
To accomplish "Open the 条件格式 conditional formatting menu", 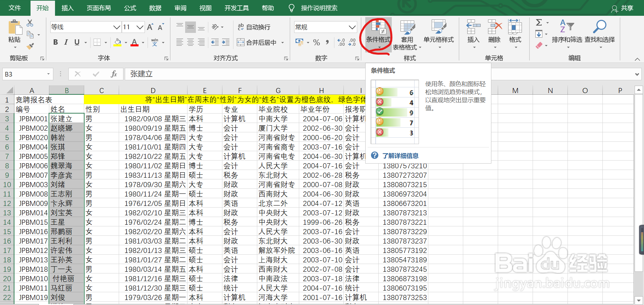I will click(378, 34).
